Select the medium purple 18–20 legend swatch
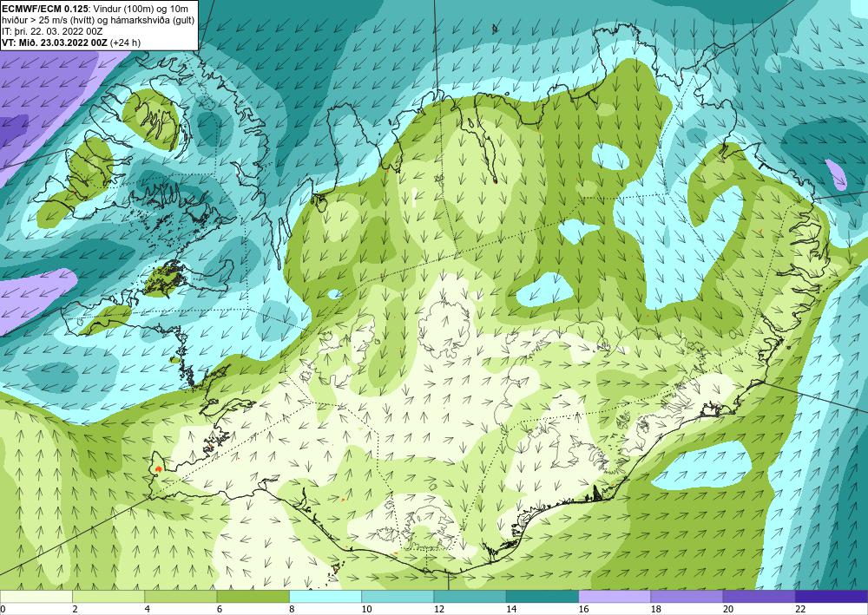Image resolution: width=868 pixels, height=615 pixels. point(687,597)
